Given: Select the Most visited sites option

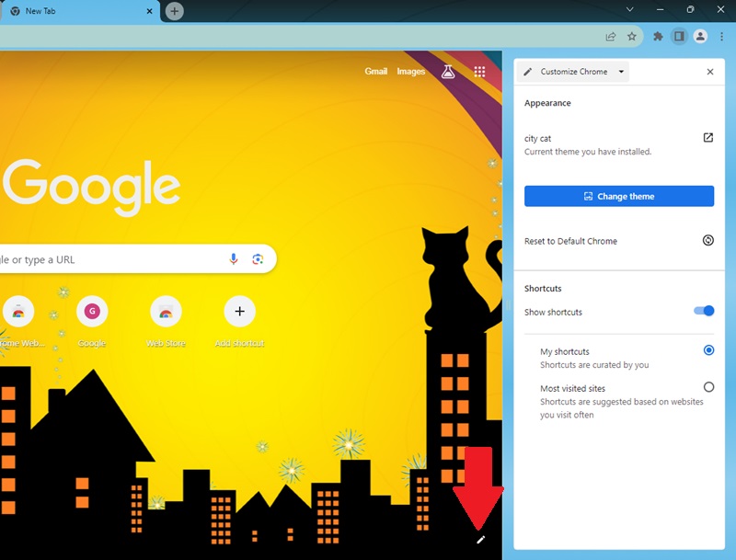Looking at the screenshot, I should point(708,387).
